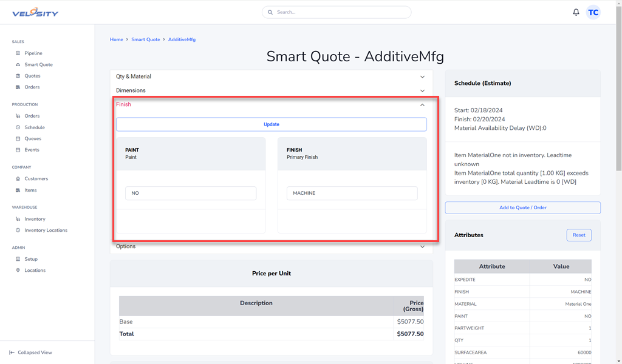Open the Quotes menu item under Sales
Viewport: 622px width, 364px height.
click(32, 76)
